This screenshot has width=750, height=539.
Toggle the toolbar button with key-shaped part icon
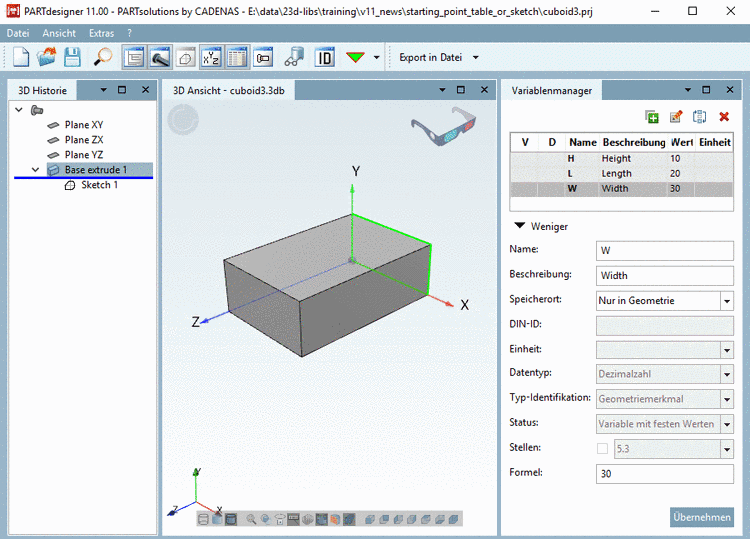click(x=263, y=58)
